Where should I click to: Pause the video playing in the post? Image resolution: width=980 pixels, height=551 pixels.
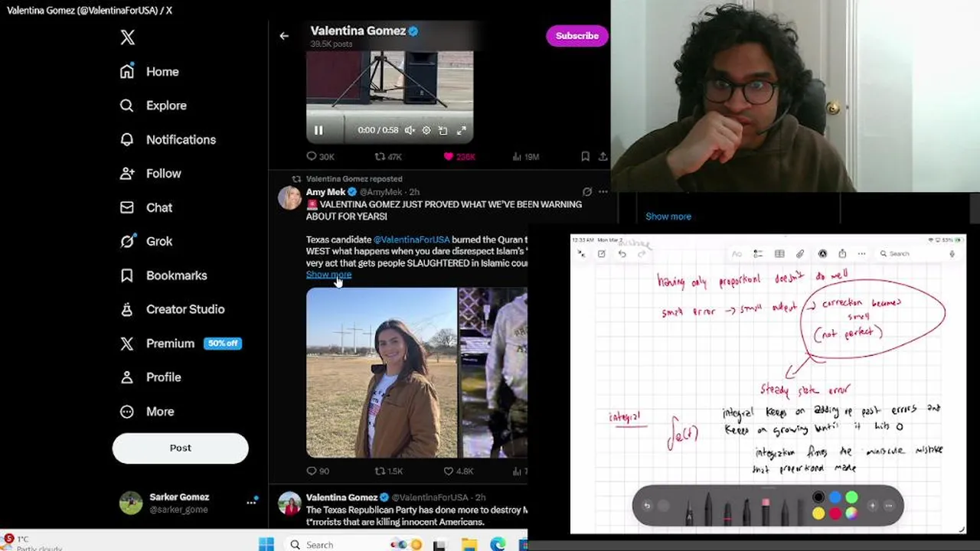[x=318, y=131]
